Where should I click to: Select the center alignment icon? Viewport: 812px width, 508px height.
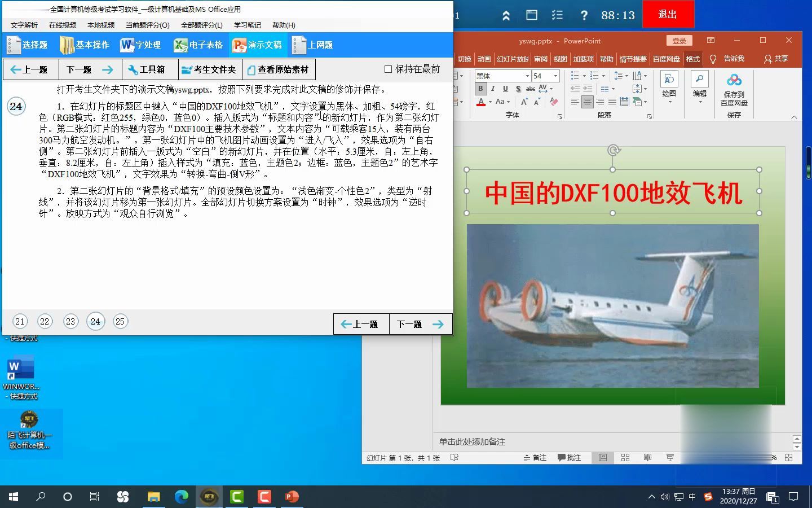point(586,102)
